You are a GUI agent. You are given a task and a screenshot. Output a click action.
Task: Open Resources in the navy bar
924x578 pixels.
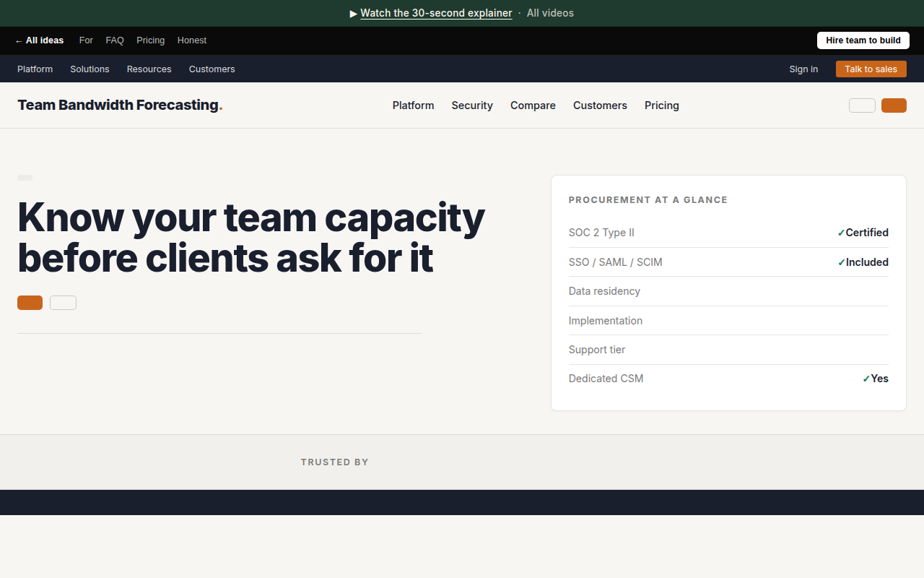[149, 69]
